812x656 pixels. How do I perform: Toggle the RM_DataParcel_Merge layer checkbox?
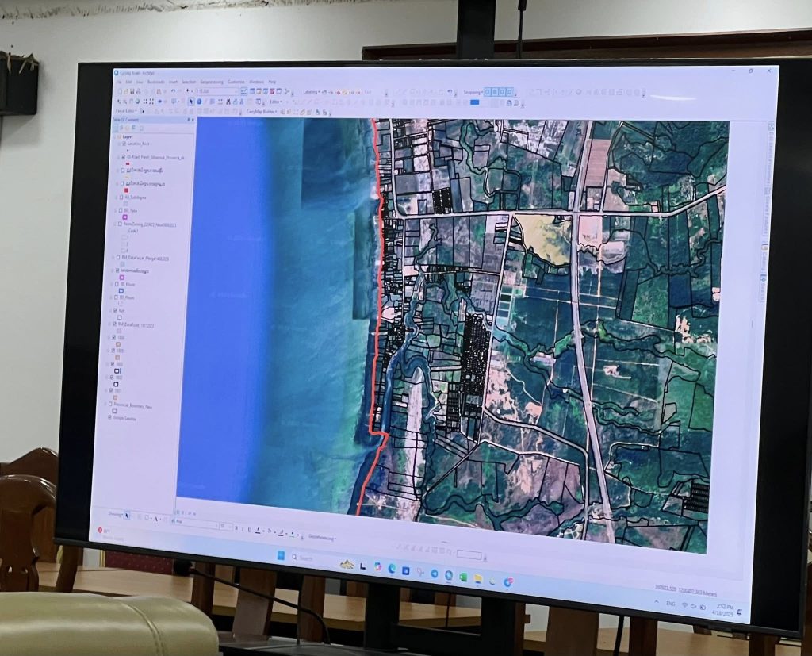(x=118, y=257)
